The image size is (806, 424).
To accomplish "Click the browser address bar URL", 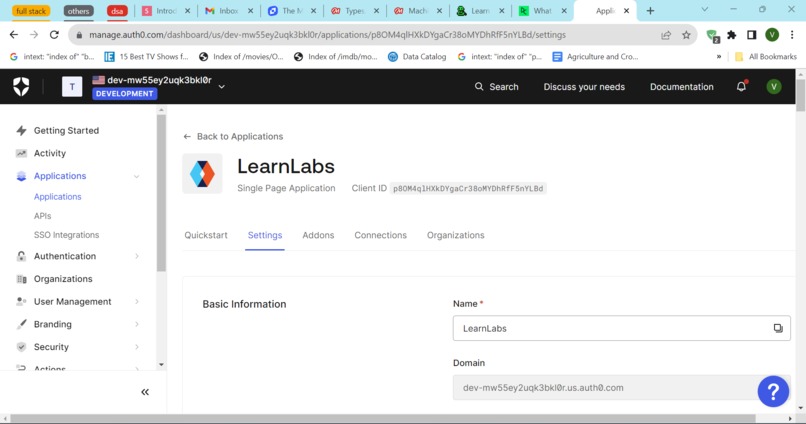I will [327, 35].
